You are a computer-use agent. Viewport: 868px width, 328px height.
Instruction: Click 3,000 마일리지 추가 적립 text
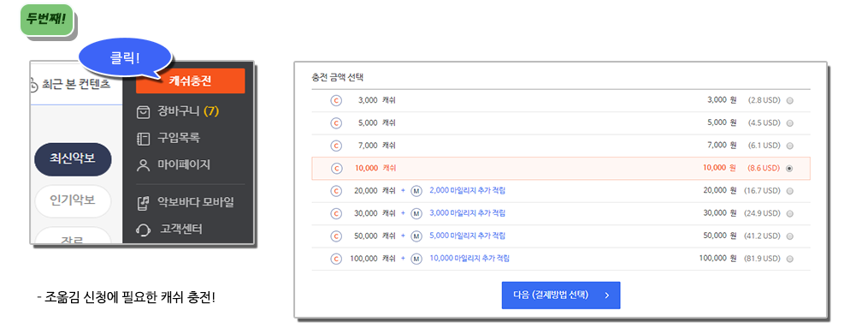point(467,213)
